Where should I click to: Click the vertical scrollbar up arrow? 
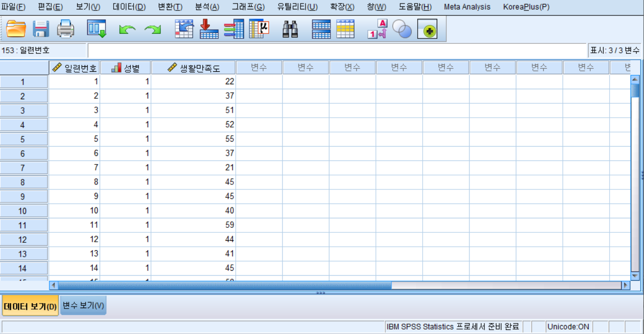point(635,79)
